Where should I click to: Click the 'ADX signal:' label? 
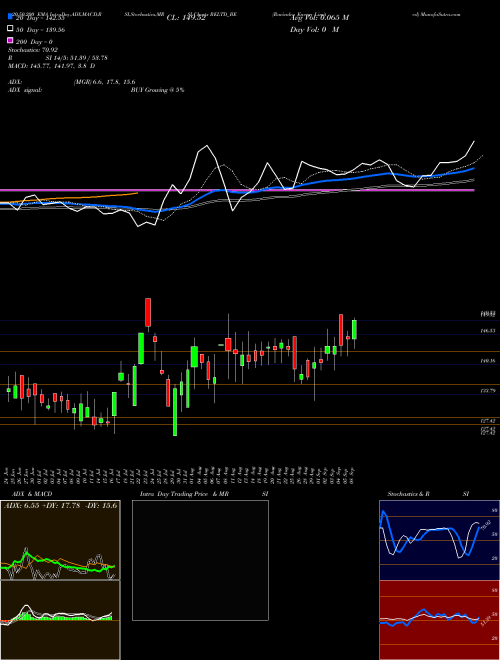pos(25,90)
